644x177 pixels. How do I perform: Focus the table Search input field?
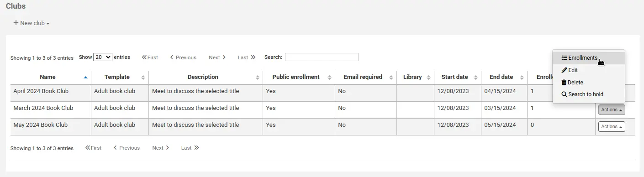[x=322, y=57]
